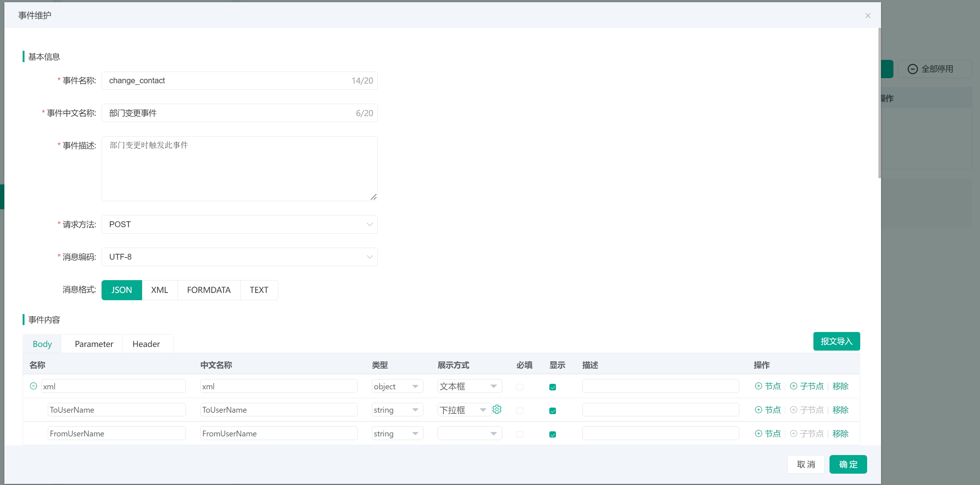The width and height of the screenshot is (980, 485).
Task: Close the 事件维护 dialog
Action: [x=868, y=16]
